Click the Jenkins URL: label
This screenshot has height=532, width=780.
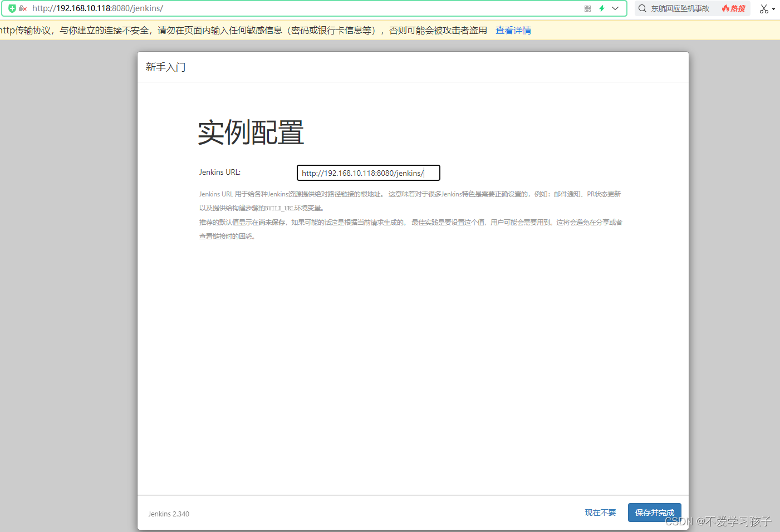coord(220,173)
